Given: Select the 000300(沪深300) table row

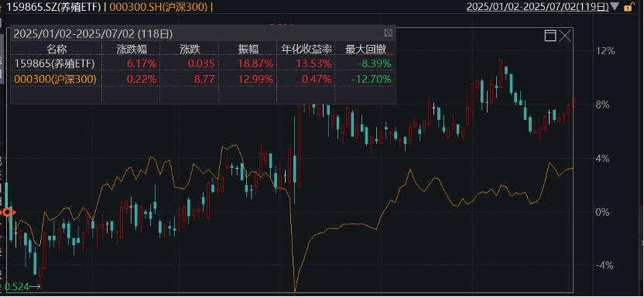Looking at the screenshot, I should [x=203, y=79].
